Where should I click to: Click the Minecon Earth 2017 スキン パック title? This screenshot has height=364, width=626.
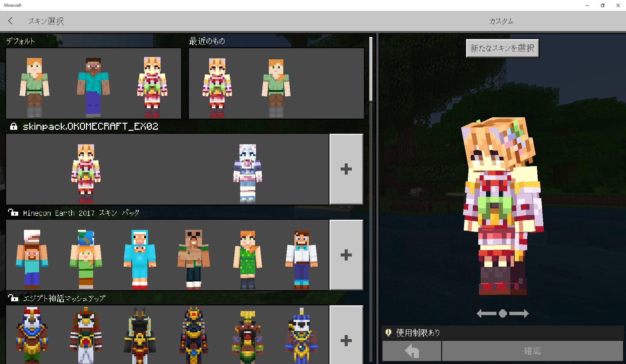tap(81, 213)
